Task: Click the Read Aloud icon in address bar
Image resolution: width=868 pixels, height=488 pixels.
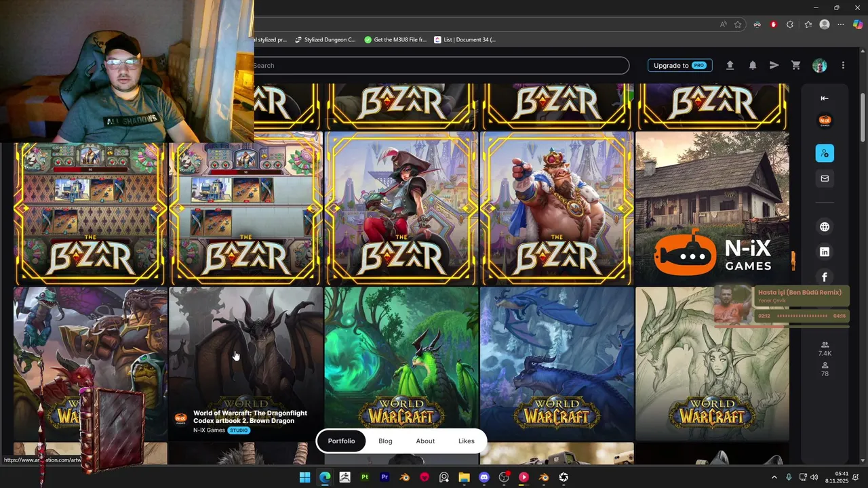Action: coord(724,24)
